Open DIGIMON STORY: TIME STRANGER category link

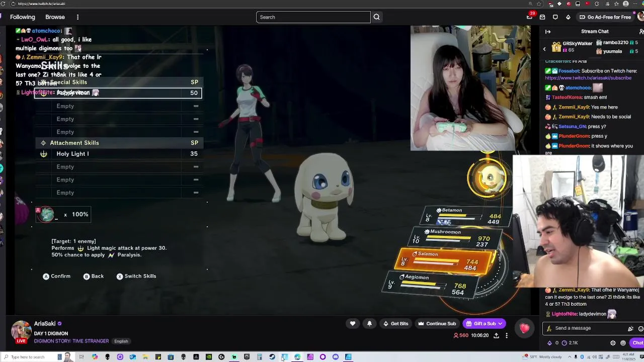(x=71, y=341)
